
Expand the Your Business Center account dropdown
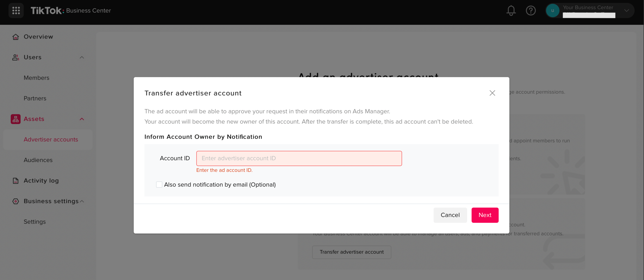click(x=626, y=11)
